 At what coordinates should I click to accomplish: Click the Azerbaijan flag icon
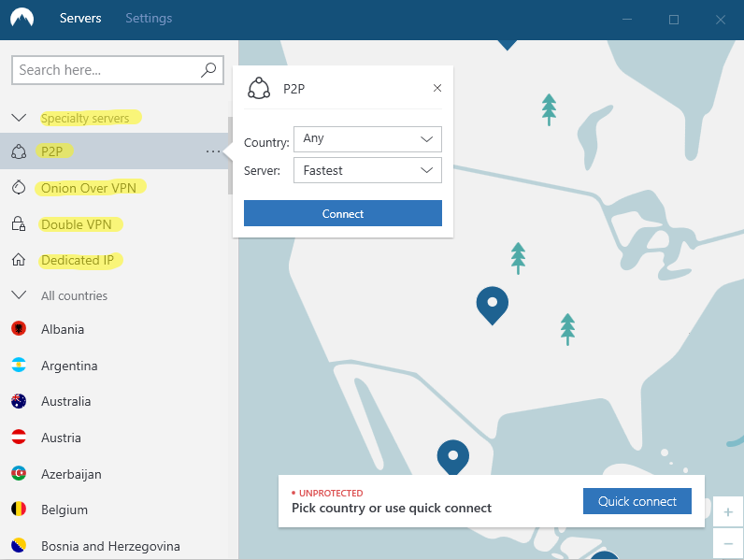coord(19,473)
